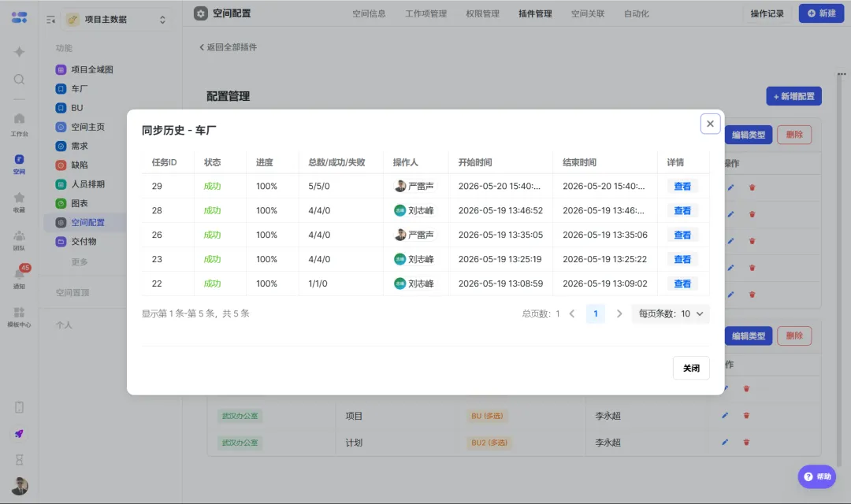Click the hourglass icon in left rail
Screen dimensions: 851x504
19,460
